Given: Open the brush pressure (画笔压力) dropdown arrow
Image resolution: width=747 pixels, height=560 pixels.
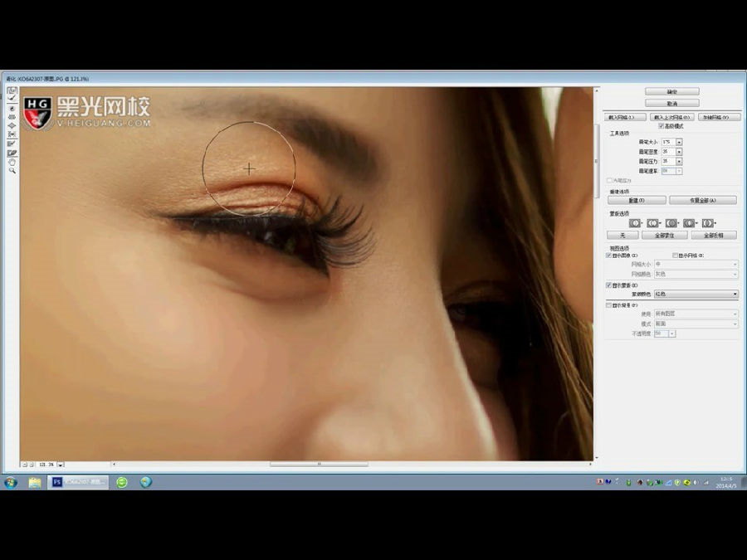Looking at the screenshot, I should click(679, 162).
